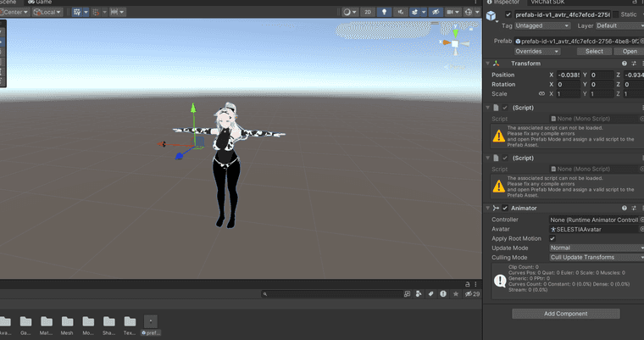
Task: Toggle grid snapping icon in scene toolbar
Action: tap(77, 12)
